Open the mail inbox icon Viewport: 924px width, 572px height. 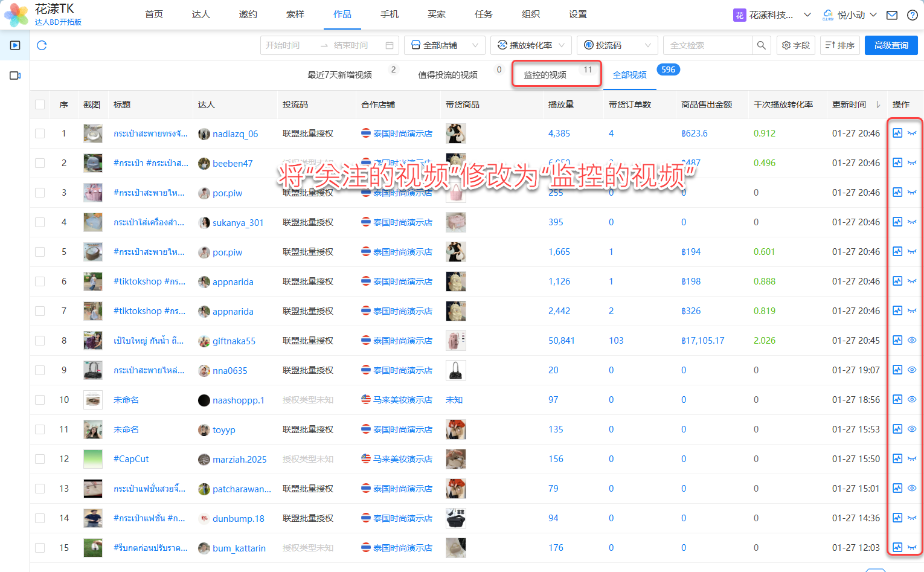(892, 15)
